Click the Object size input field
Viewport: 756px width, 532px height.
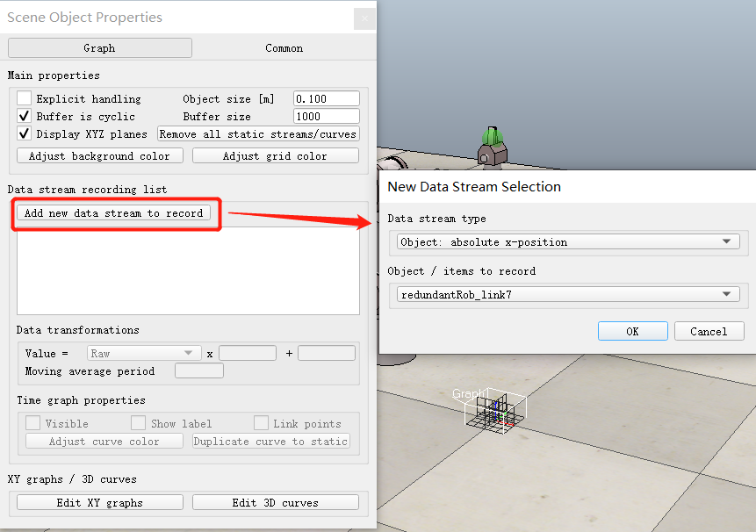tap(327, 98)
